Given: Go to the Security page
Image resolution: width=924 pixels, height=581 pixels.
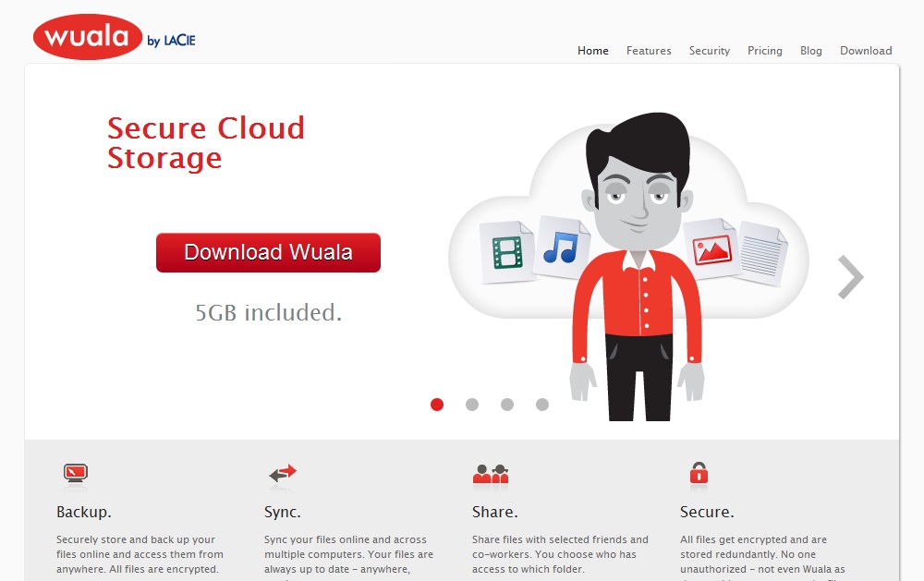Looking at the screenshot, I should [x=710, y=51].
